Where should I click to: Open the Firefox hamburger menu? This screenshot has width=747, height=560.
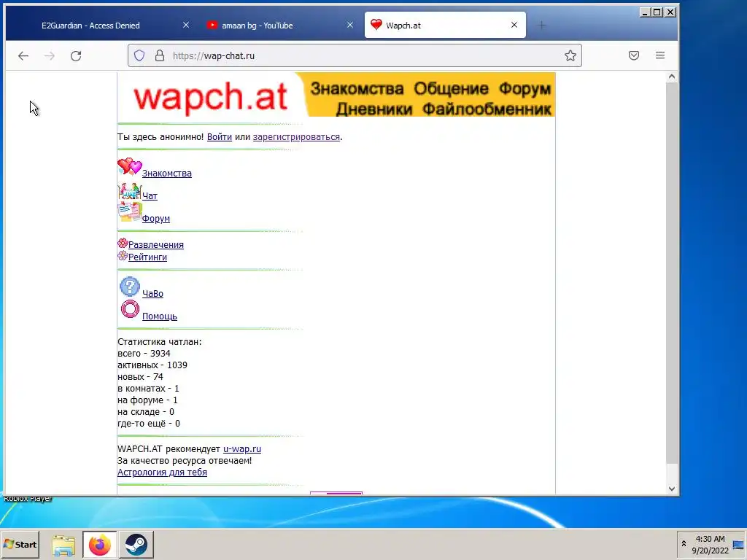659,55
